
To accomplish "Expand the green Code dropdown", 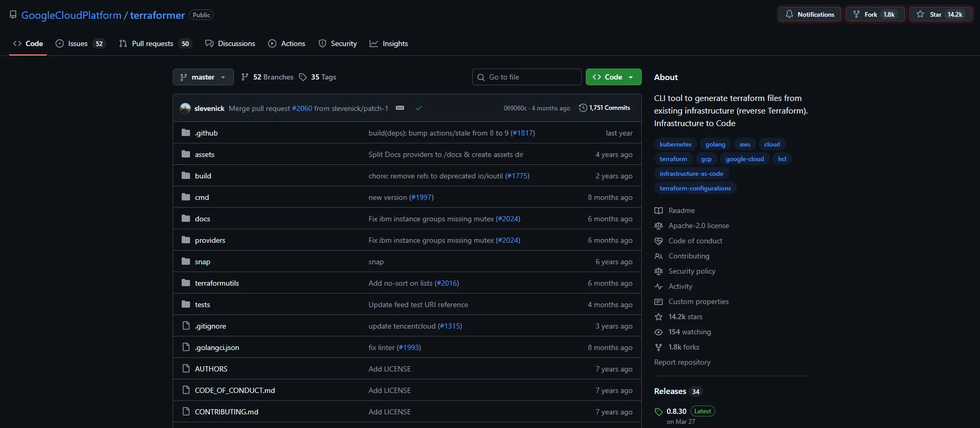I will (613, 77).
